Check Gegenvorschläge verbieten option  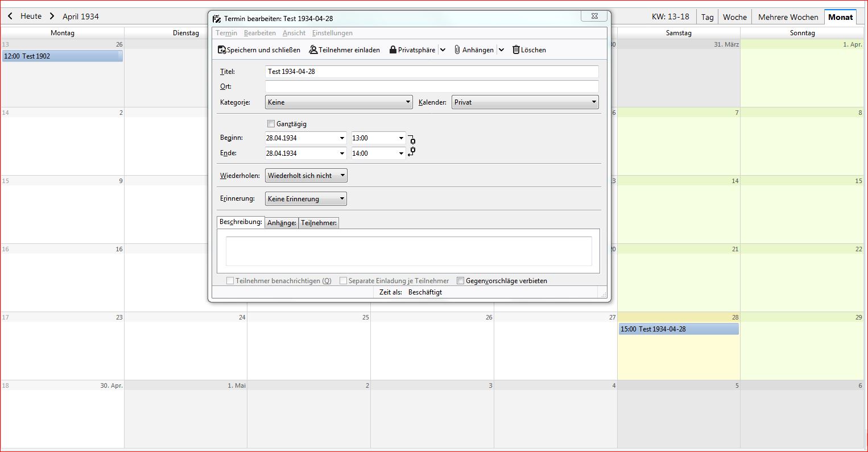[x=461, y=281]
